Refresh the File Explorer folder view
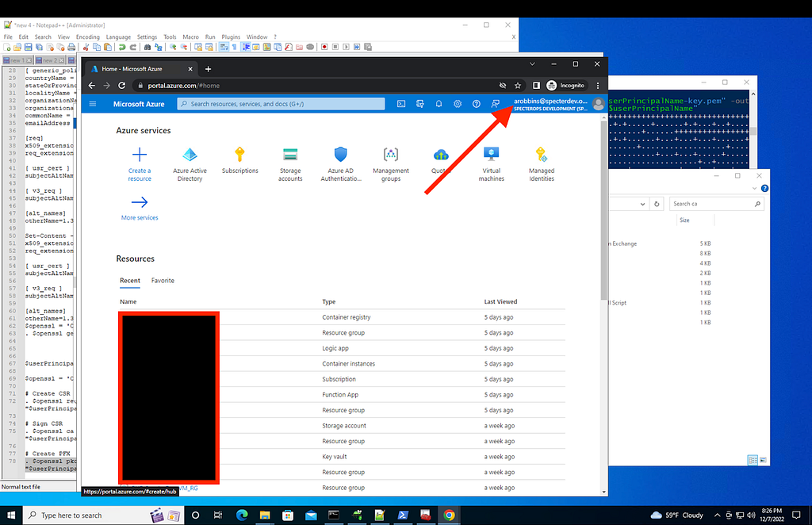Viewport: 812px width, 525px height. [x=657, y=204]
